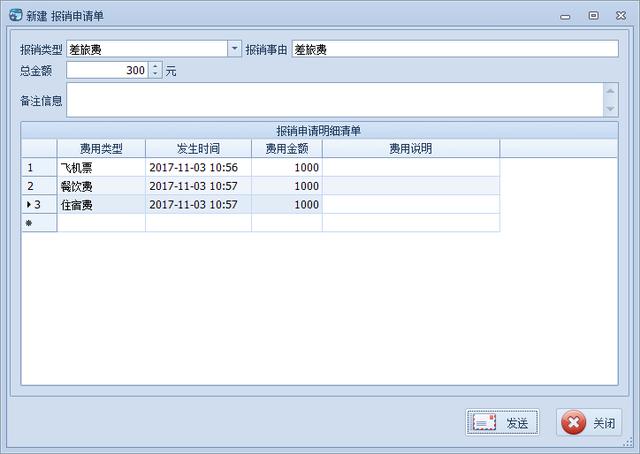The height and width of the screenshot is (454, 640).
Task: Sort by the 发生时间 column header
Action: pyautogui.click(x=198, y=149)
